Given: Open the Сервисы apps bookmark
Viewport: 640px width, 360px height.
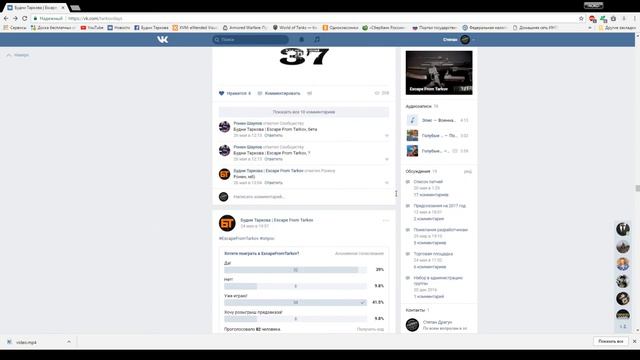Looking at the screenshot, I should 15,27.
